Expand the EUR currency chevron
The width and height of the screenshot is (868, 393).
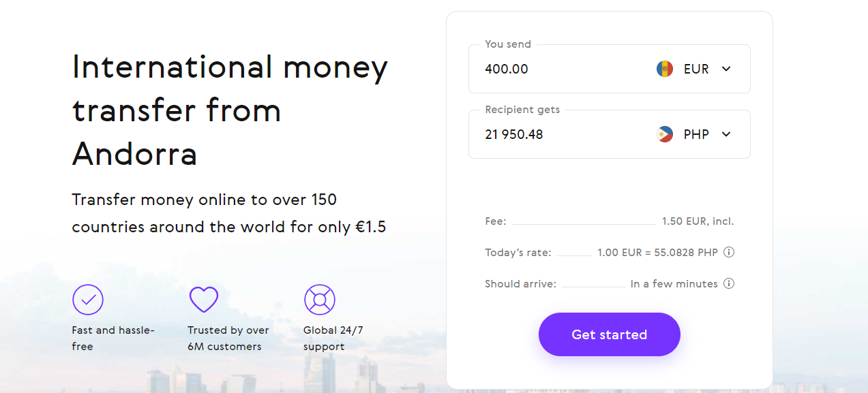click(x=726, y=69)
